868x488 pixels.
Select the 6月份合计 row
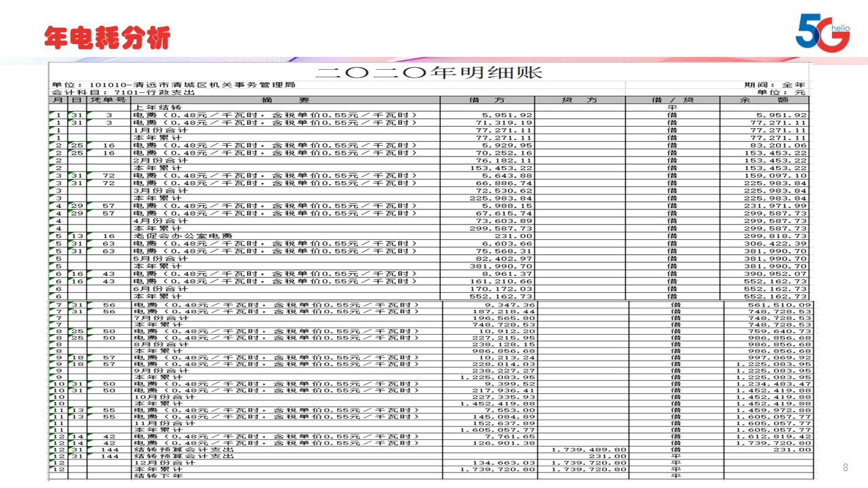pos(430,288)
